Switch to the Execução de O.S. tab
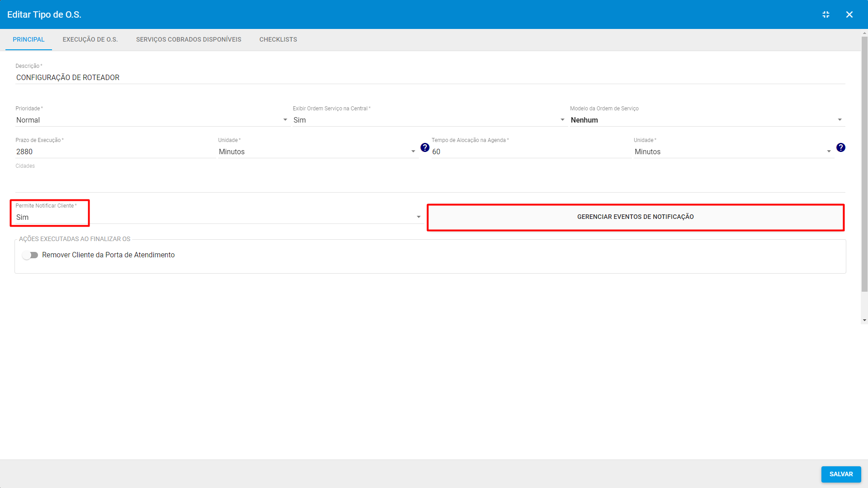Viewport: 868px width, 488px height. point(90,39)
